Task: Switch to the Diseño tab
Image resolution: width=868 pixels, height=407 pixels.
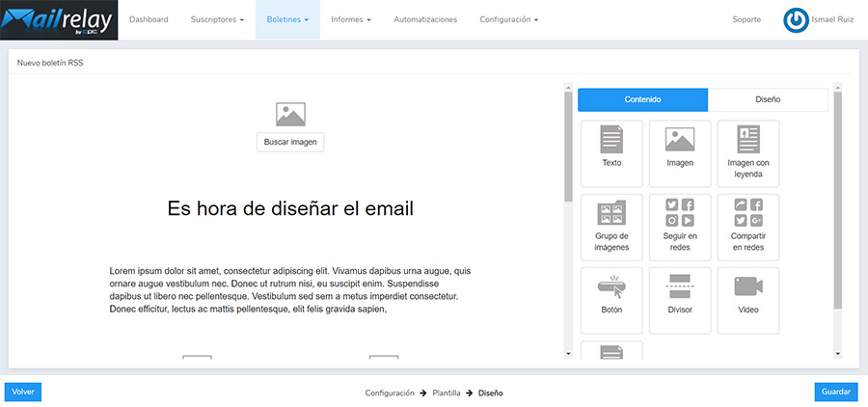Action: 768,100
